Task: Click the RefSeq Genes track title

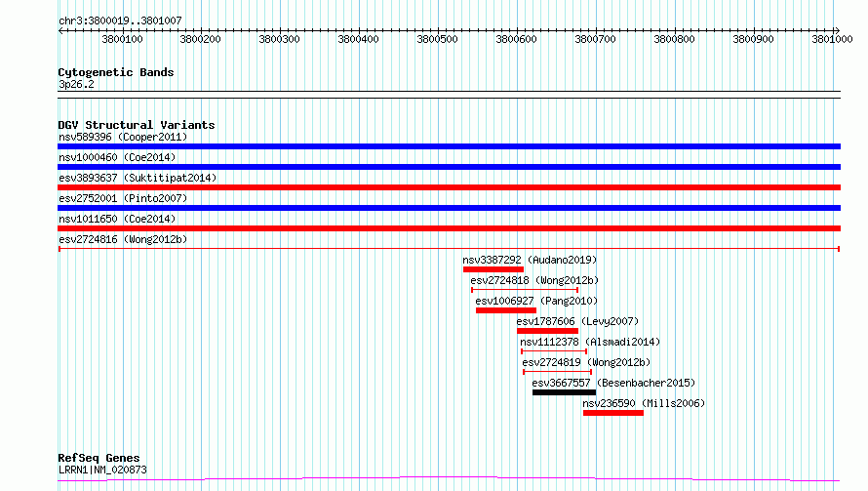Action: [x=99, y=459]
